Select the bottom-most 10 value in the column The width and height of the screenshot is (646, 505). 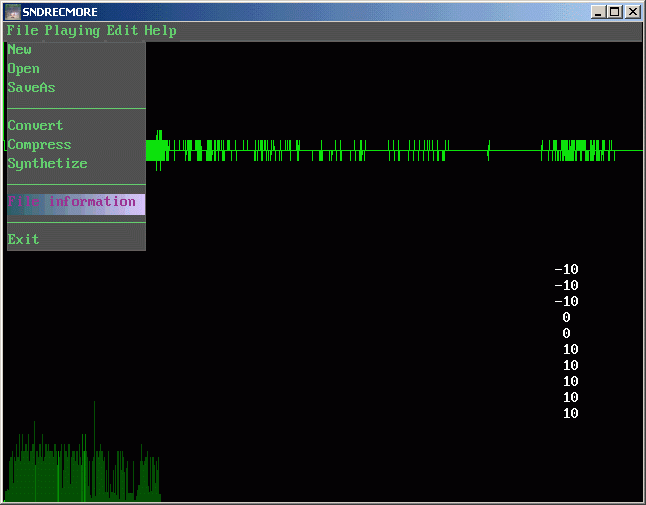(570, 414)
